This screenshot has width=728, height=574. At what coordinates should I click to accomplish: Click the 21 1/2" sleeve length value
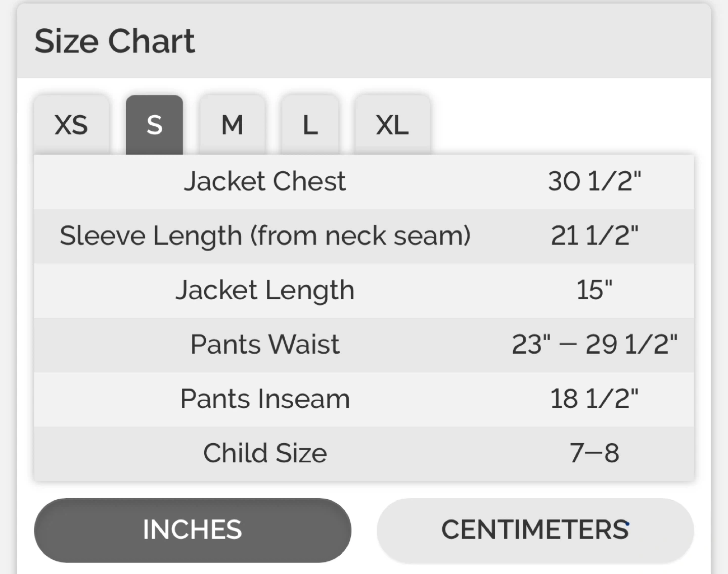pos(595,236)
